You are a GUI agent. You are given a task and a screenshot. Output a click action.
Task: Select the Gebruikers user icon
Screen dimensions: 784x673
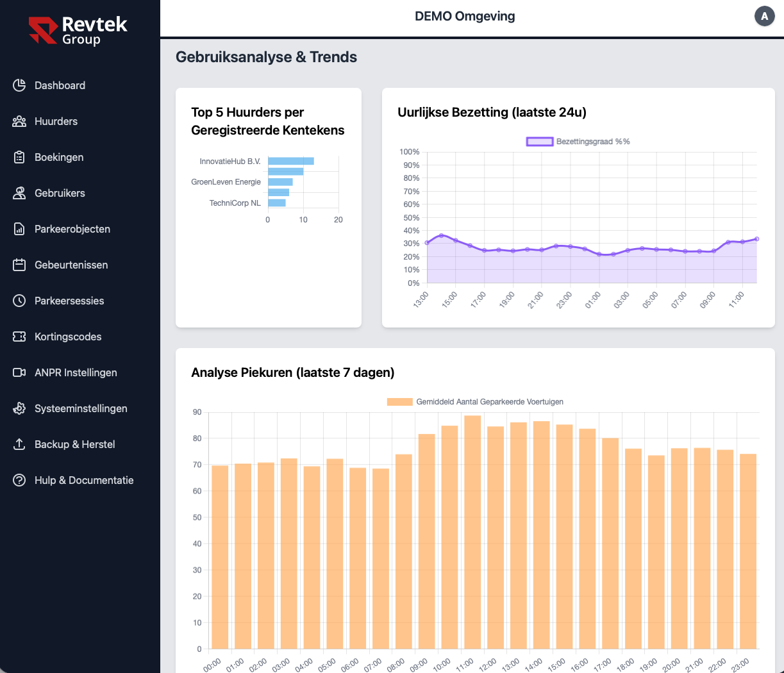coord(18,193)
